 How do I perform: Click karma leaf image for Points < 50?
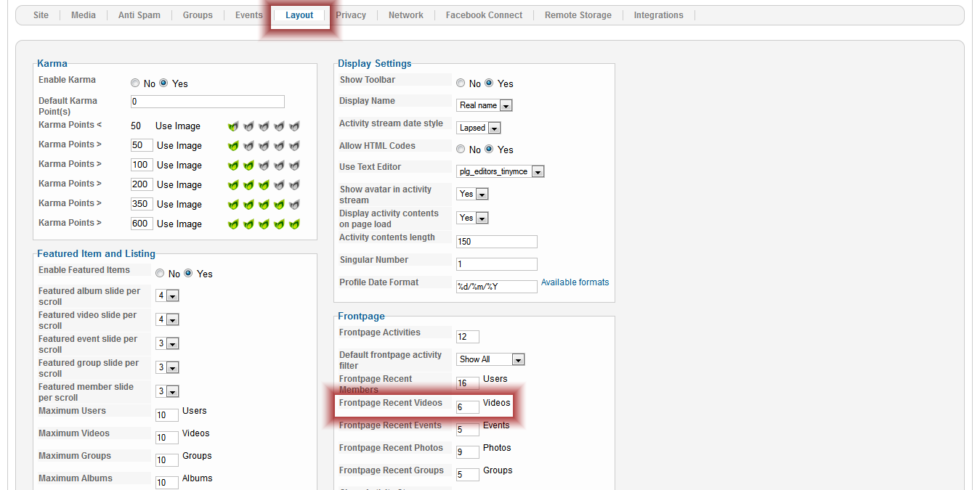point(264,126)
